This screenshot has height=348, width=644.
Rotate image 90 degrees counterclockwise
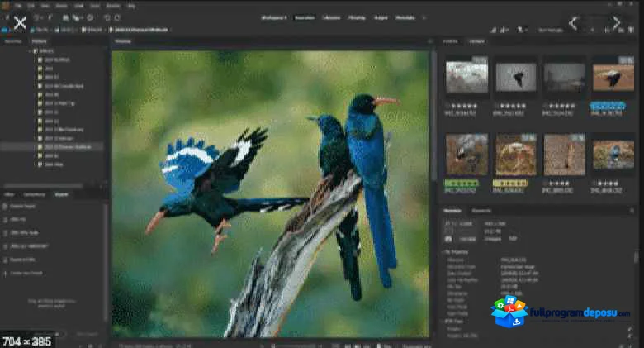[107, 17]
